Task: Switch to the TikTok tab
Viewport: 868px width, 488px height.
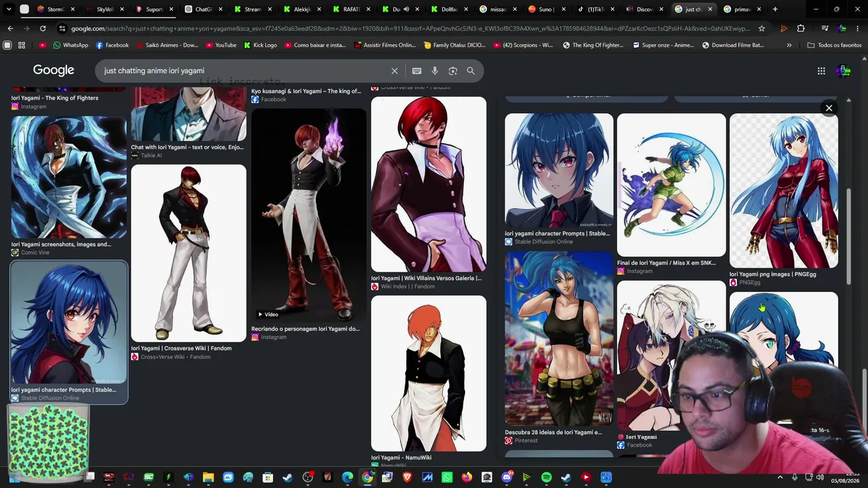Action: 595,9
